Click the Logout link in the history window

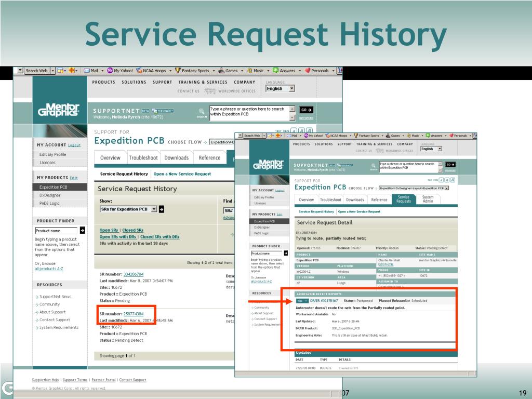click(x=74, y=145)
